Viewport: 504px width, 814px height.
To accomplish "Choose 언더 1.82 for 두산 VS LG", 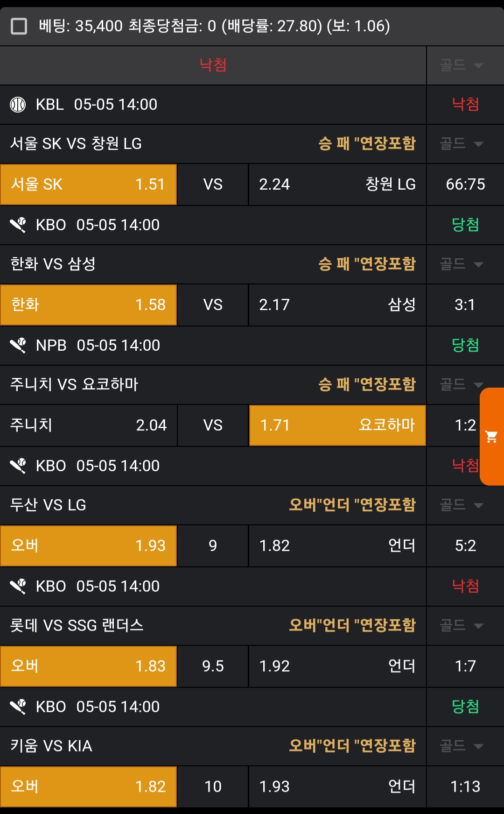I will [337, 546].
